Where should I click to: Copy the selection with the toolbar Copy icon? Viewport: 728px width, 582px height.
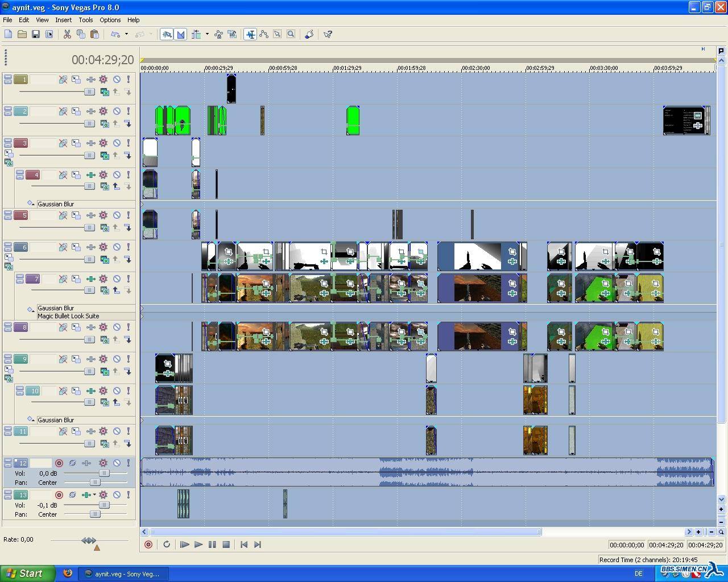pos(81,34)
